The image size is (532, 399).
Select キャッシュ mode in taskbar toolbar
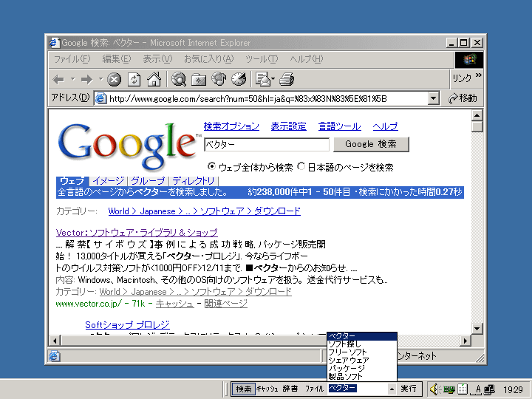tap(267, 389)
